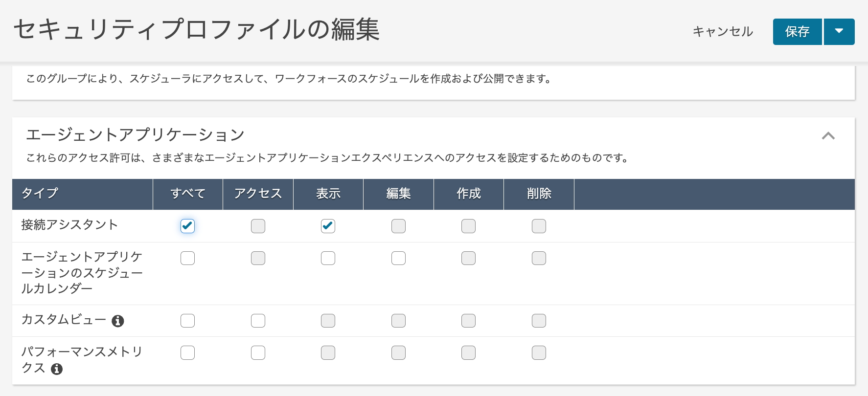Enable アクセス permission for 接続アシスタント
Viewport: 868px width, 396px height.
click(258, 226)
